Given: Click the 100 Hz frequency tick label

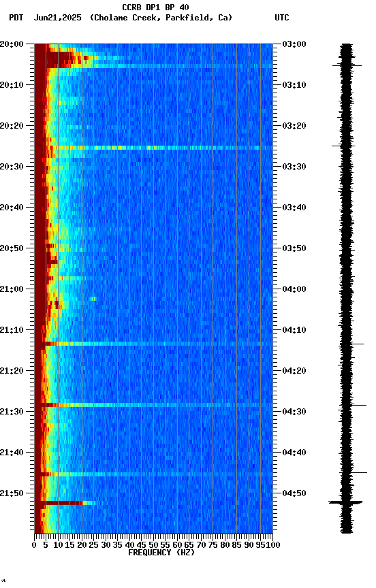Looking at the screenshot, I should coord(274,546).
